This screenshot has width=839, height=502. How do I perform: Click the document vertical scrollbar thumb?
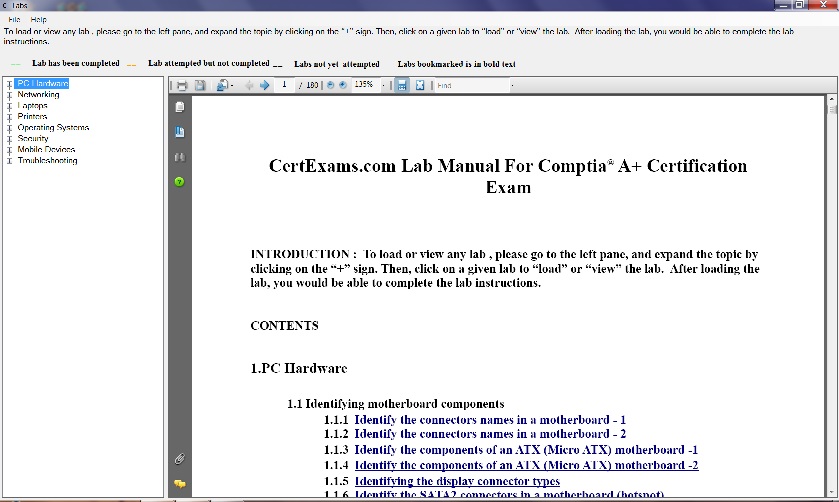click(x=832, y=109)
